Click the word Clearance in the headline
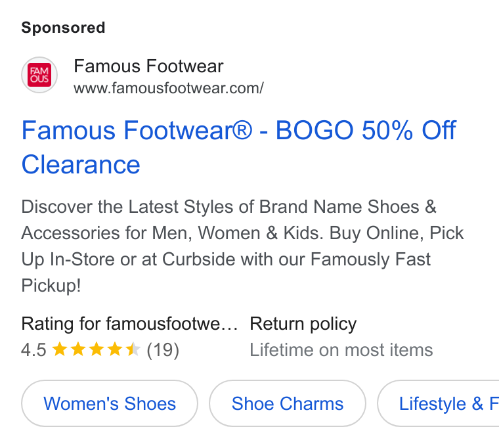 [x=81, y=165]
